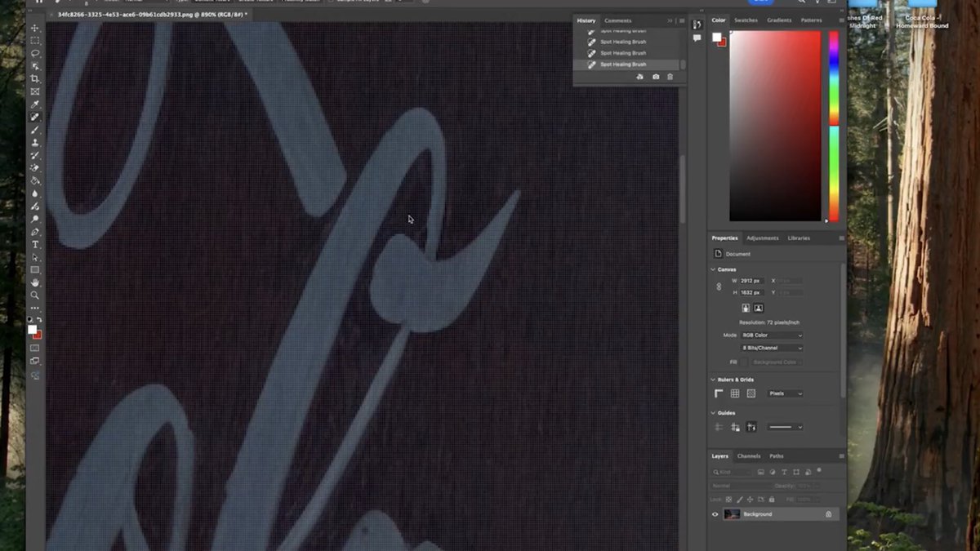Select the Path Selection arrow tool

click(x=35, y=257)
